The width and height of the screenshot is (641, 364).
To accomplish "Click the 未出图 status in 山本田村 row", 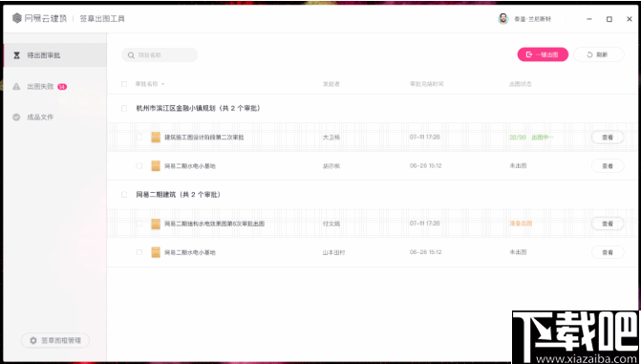I will [518, 252].
